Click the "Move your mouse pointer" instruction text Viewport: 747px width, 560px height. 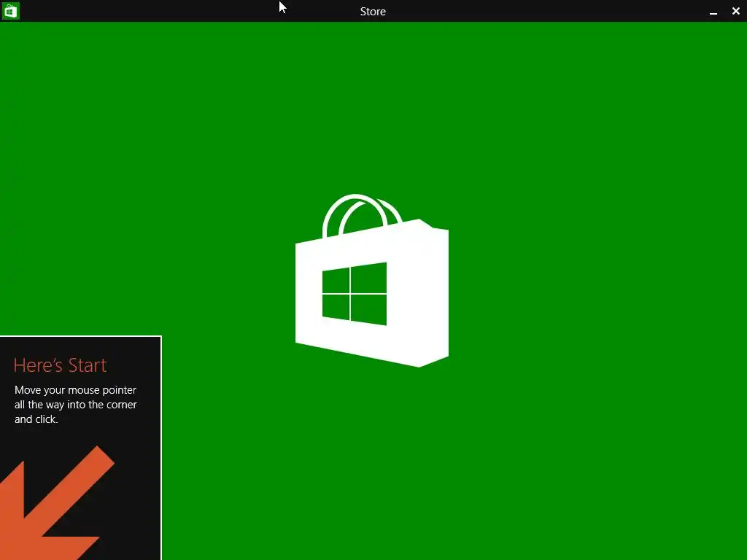point(75,404)
